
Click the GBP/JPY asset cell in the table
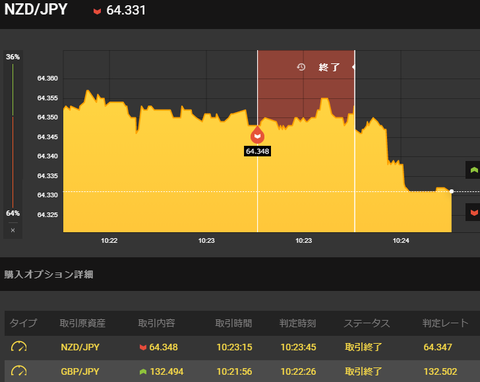tap(80, 372)
